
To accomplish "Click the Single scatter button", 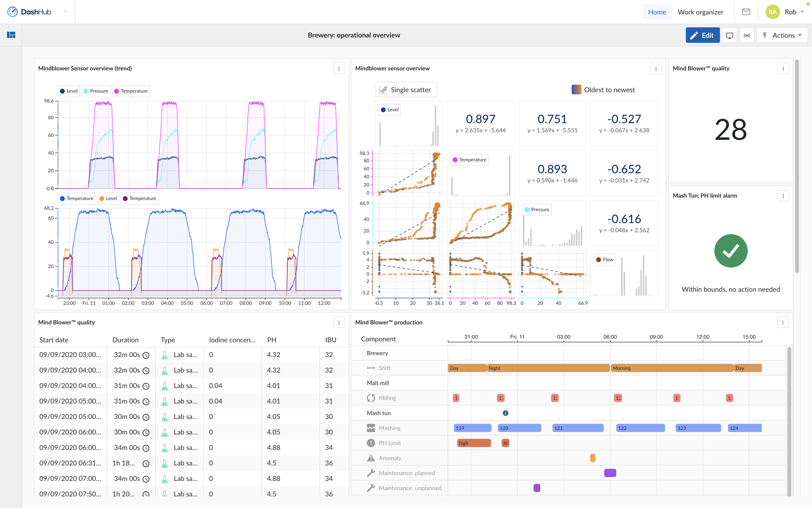I will (x=406, y=90).
